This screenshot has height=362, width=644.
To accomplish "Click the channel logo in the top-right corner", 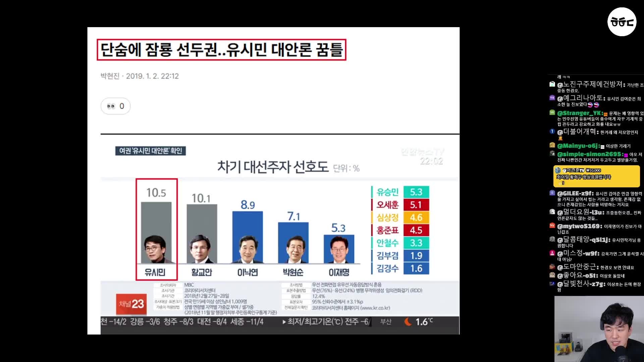I will coord(622,22).
